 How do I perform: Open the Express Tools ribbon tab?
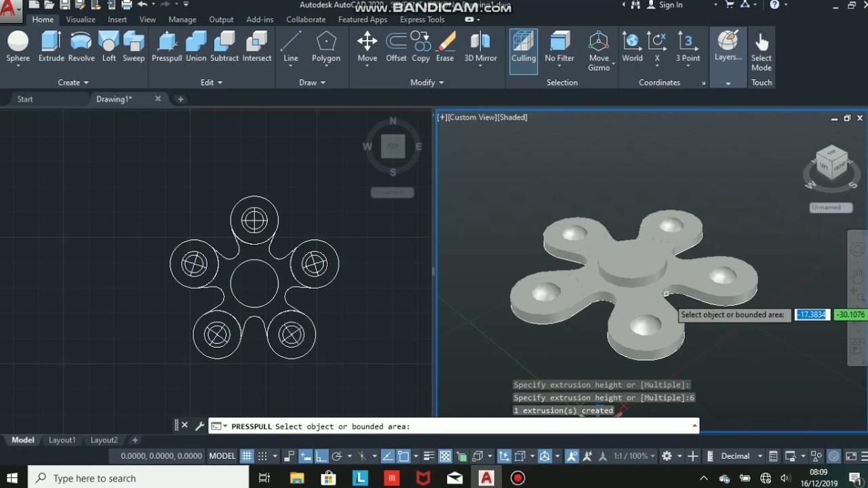point(422,20)
